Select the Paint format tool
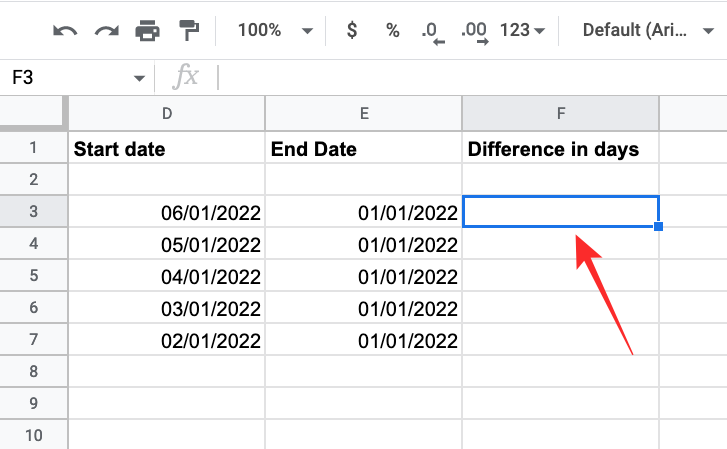Image resolution: width=727 pixels, height=449 pixels. click(188, 30)
